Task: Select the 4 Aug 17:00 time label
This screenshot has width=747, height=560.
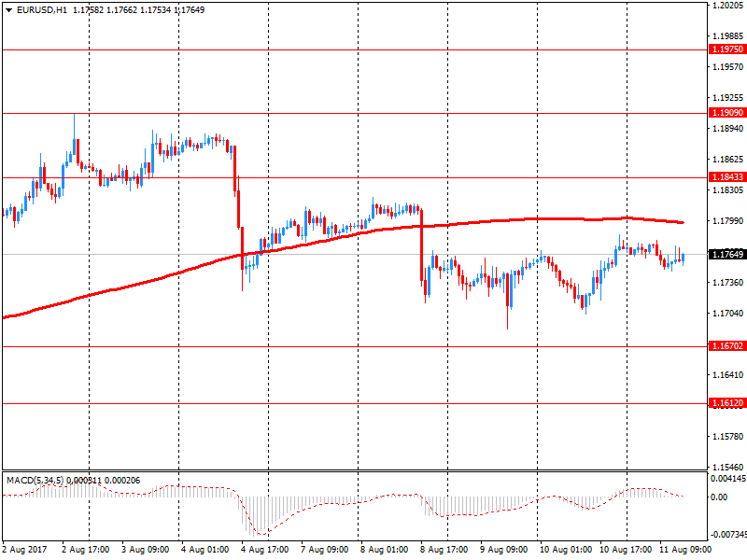Action: [x=265, y=550]
